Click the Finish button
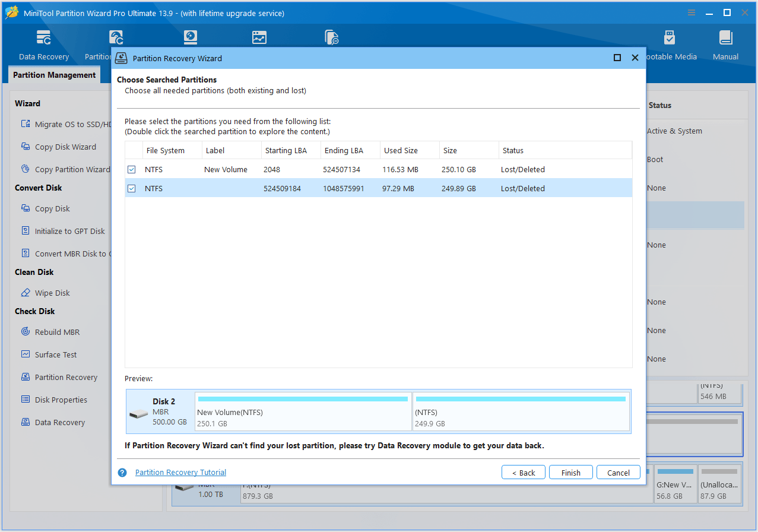 (x=571, y=473)
